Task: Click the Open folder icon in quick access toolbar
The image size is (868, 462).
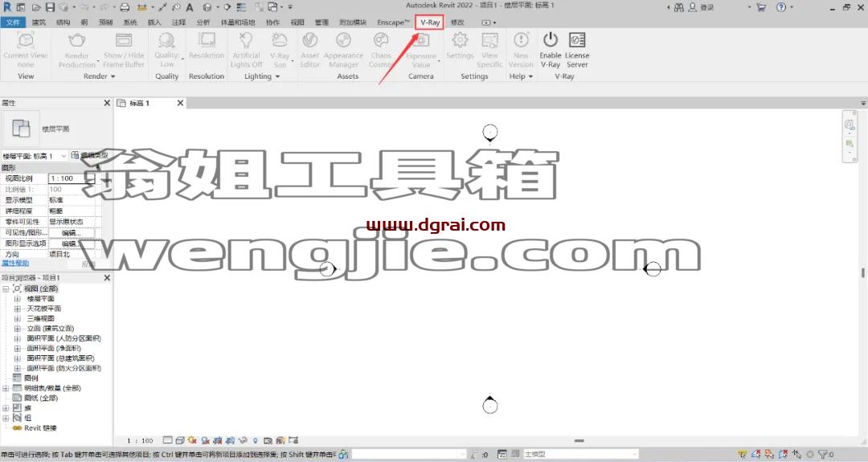Action: (x=36, y=7)
